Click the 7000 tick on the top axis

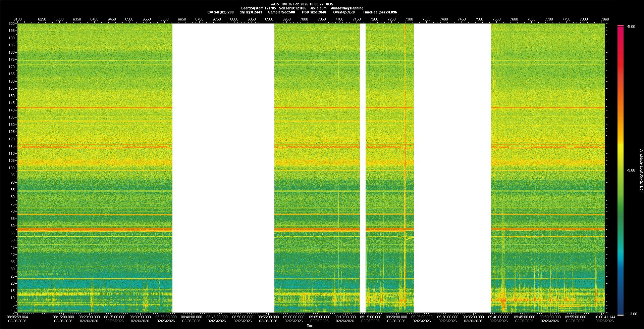pos(304,19)
